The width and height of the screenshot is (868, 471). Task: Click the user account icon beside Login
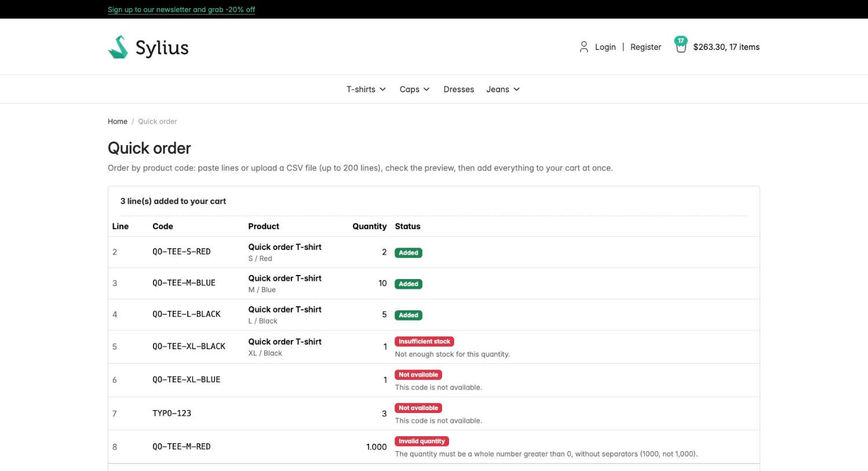(x=584, y=47)
